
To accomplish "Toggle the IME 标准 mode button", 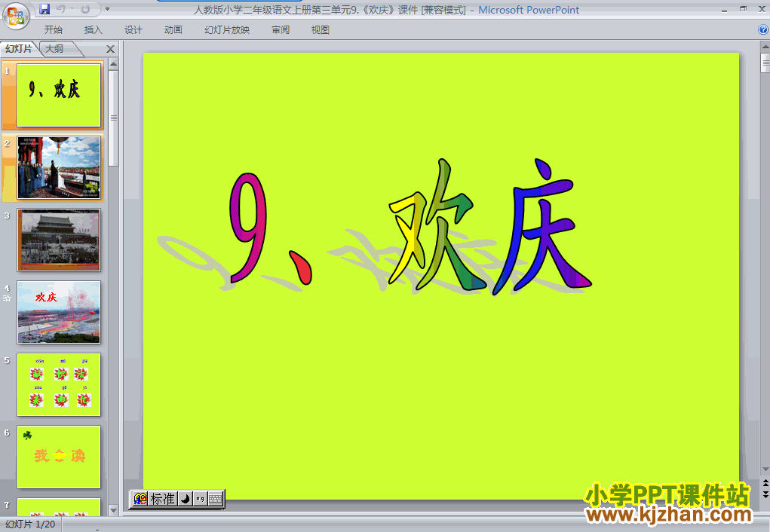I will (x=162, y=499).
